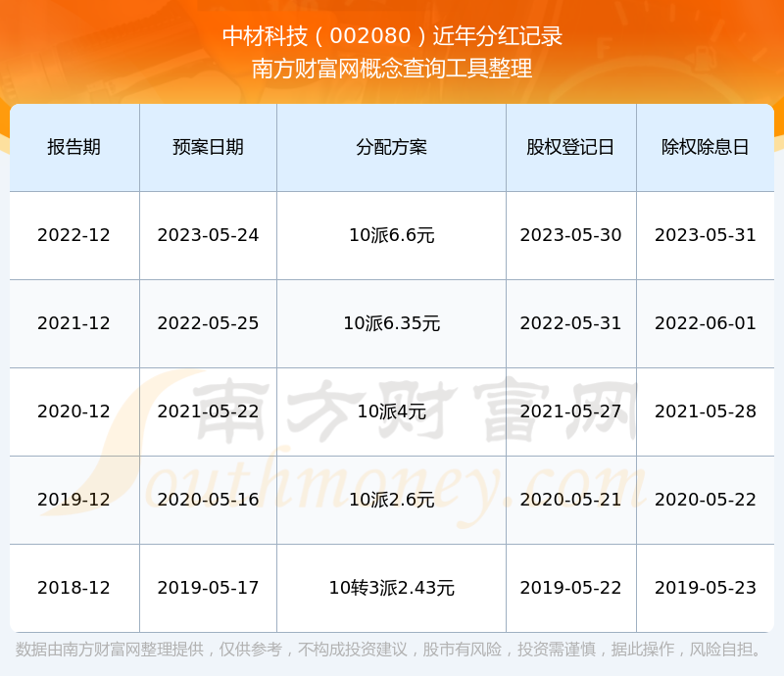The image size is (784, 676).
Task: Click report period cell 2018-12
Action: pos(74,588)
